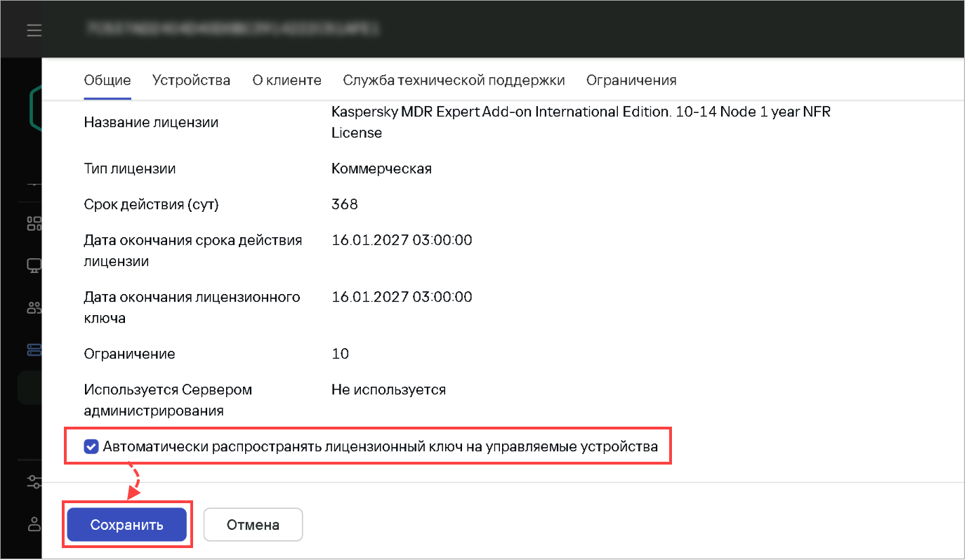Click the Название лицензии label
Screen dimensions: 969x560
click(151, 122)
